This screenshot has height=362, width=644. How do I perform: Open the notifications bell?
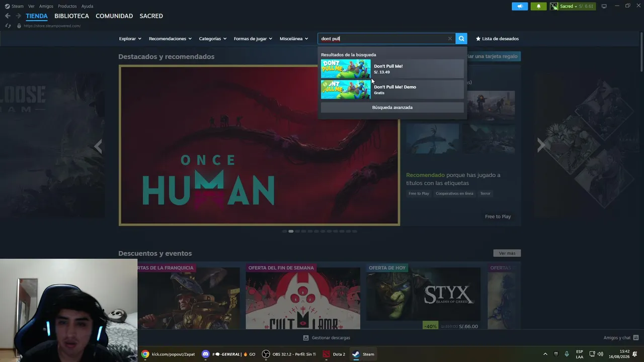pos(538,6)
